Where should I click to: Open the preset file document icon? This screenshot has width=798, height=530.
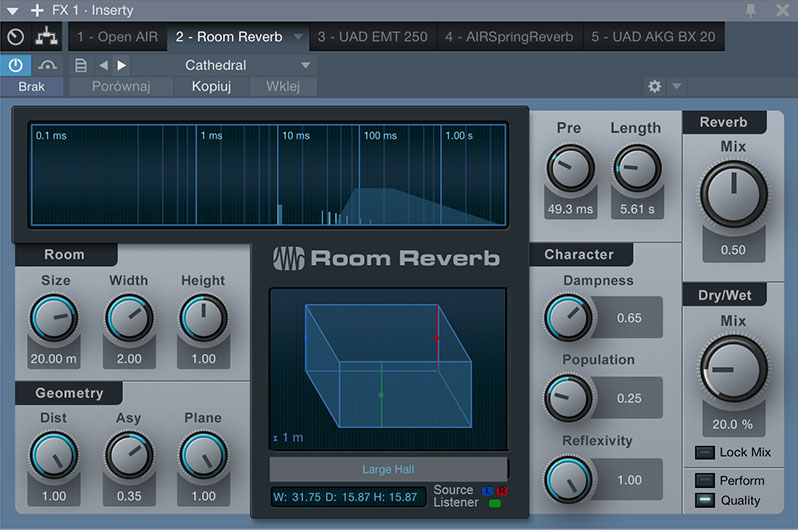(81, 65)
